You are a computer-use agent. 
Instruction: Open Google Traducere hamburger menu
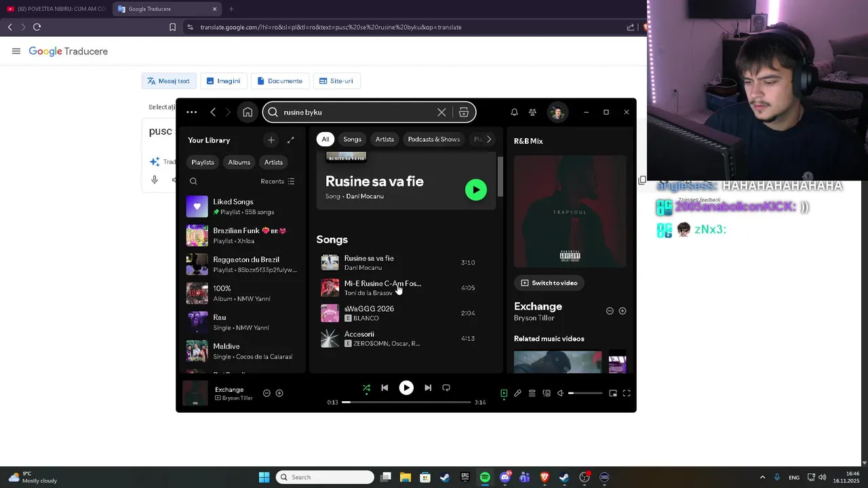pos(16,52)
